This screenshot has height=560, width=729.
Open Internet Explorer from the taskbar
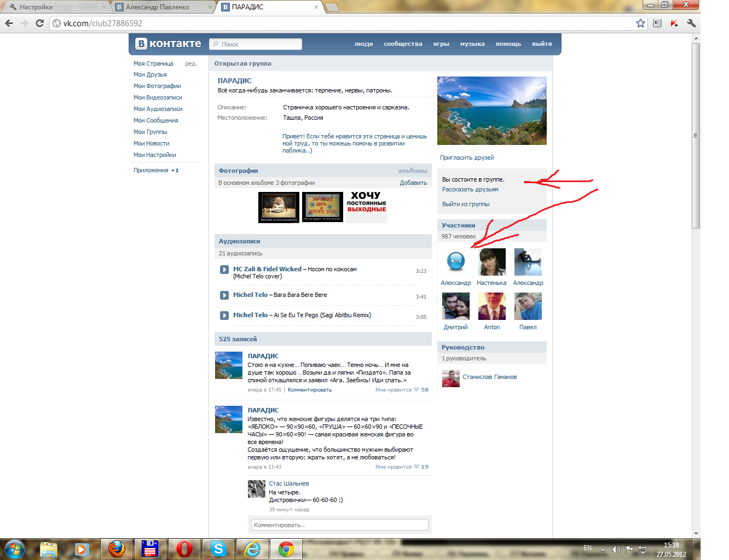(x=252, y=549)
